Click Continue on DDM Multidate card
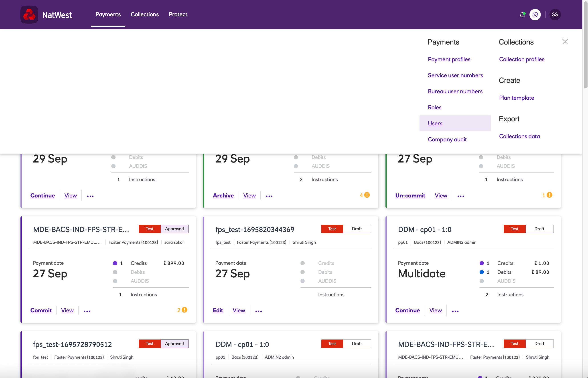The width and height of the screenshot is (588, 378). 407,310
